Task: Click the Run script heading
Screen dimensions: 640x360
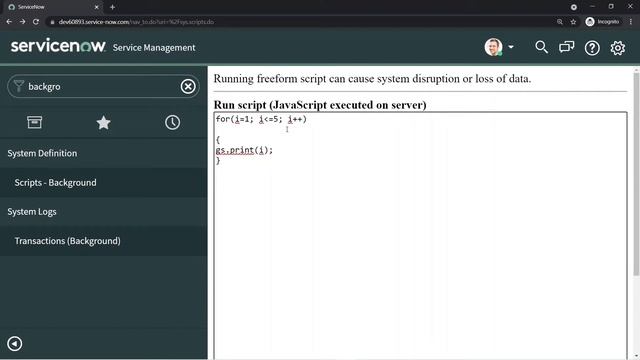Action: (320, 105)
